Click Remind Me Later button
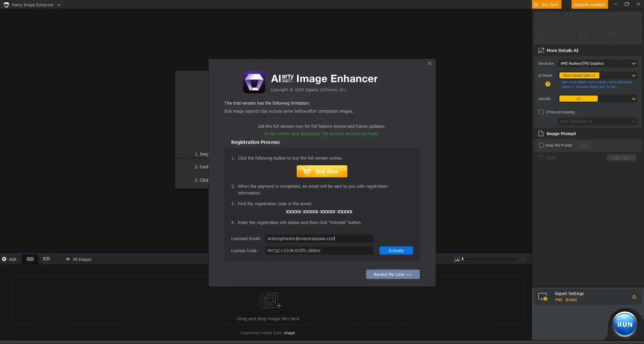 point(393,274)
